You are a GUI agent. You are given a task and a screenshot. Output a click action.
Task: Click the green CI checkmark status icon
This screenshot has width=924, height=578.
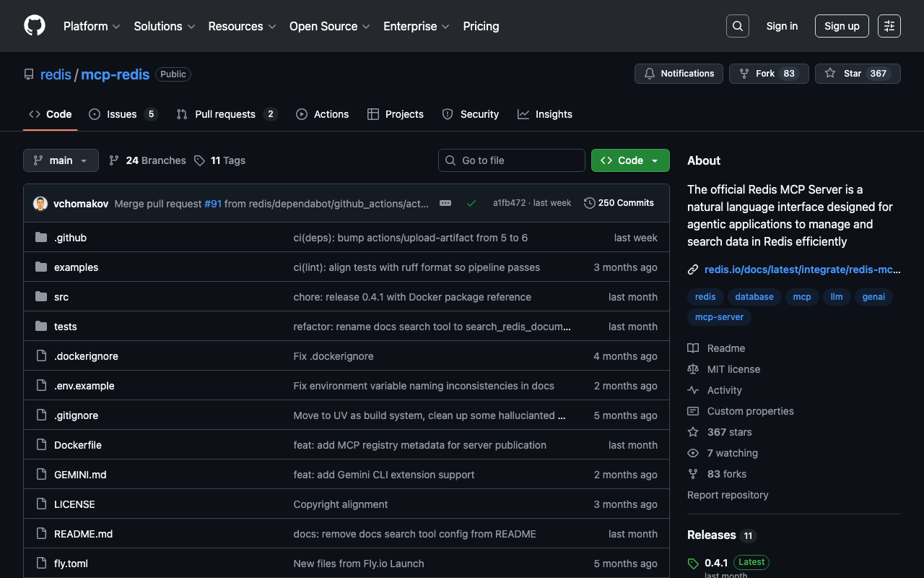471,203
